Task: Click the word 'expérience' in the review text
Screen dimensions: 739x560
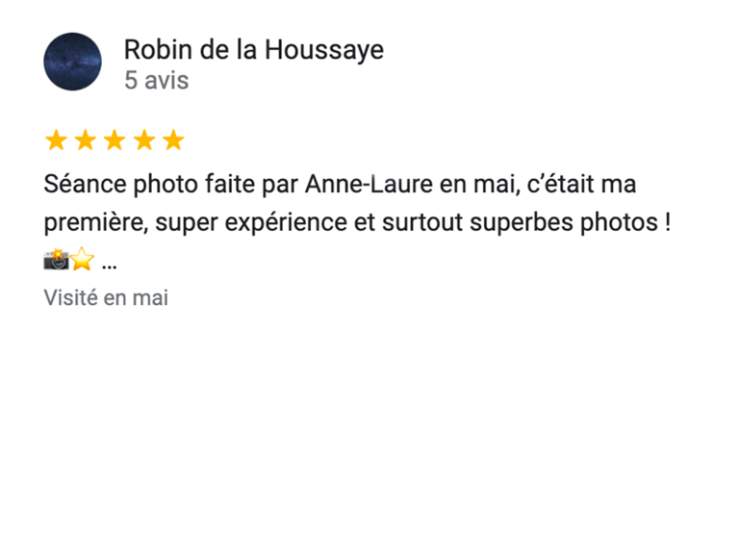Action: coord(286,222)
